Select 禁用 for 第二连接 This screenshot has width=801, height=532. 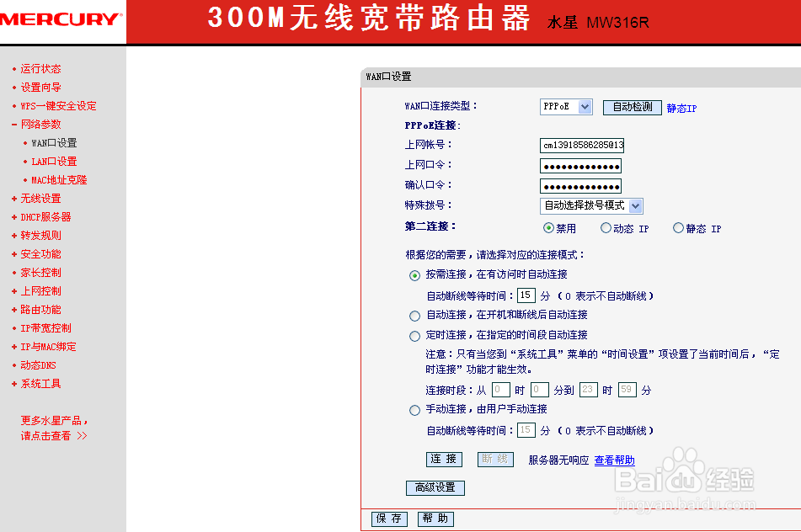548,228
